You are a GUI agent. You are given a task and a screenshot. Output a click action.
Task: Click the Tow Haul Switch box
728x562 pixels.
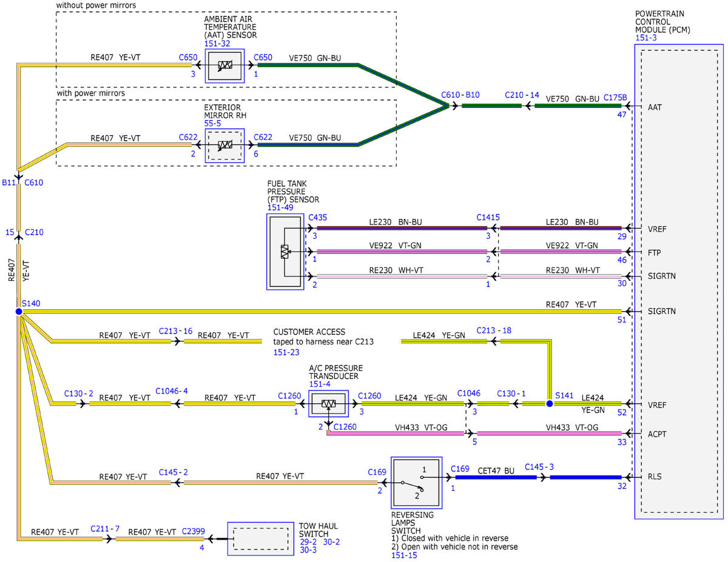260,538
